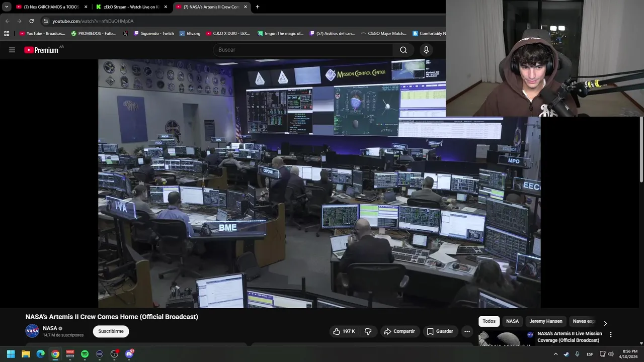Open C.R.O X DUKI - LEX... bookmark
644x362 pixels.
tap(227, 33)
